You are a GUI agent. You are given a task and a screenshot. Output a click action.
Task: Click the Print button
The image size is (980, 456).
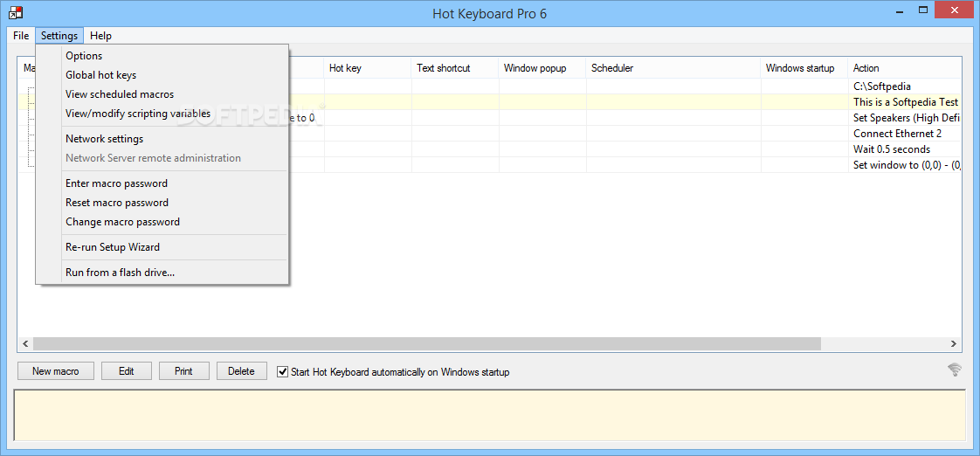[x=183, y=371]
